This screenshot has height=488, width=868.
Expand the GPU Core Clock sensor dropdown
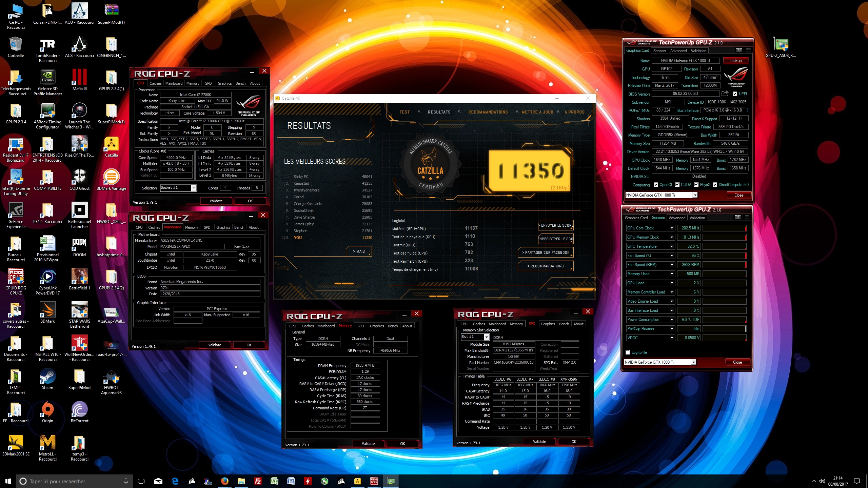[671, 228]
